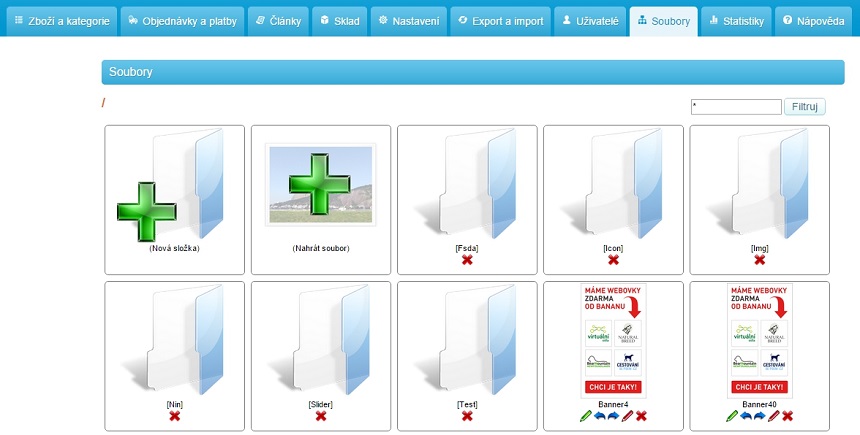The width and height of the screenshot is (860, 435).
Task: Delete the Nin folder with red X
Action: [x=174, y=416]
